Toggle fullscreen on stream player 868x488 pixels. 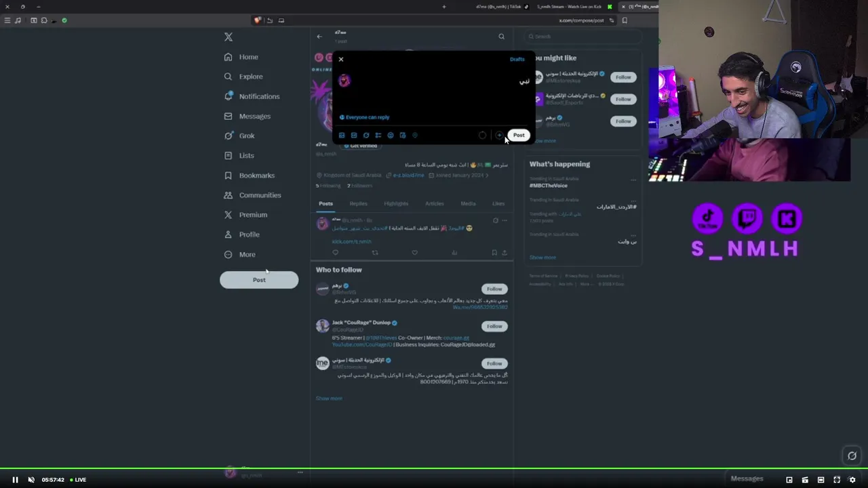click(x=837, y=480)
